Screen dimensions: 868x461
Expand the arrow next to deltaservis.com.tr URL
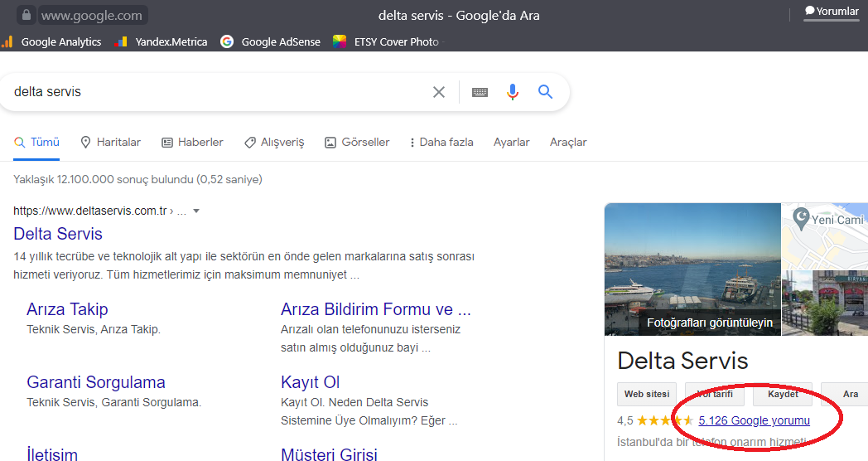click(x=196, y=211)
